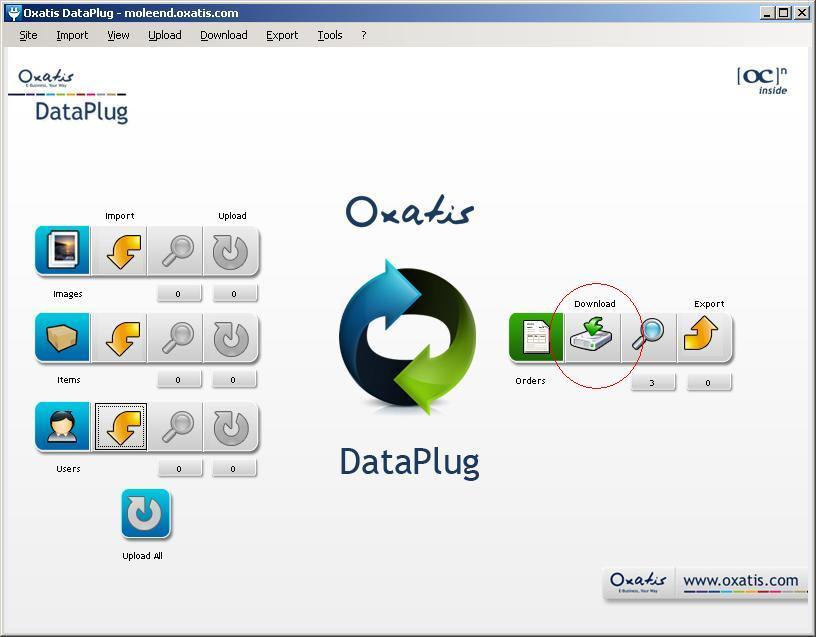Click the green Orders document icon
The image size is (816, 637).
click(x=536, y=337)
